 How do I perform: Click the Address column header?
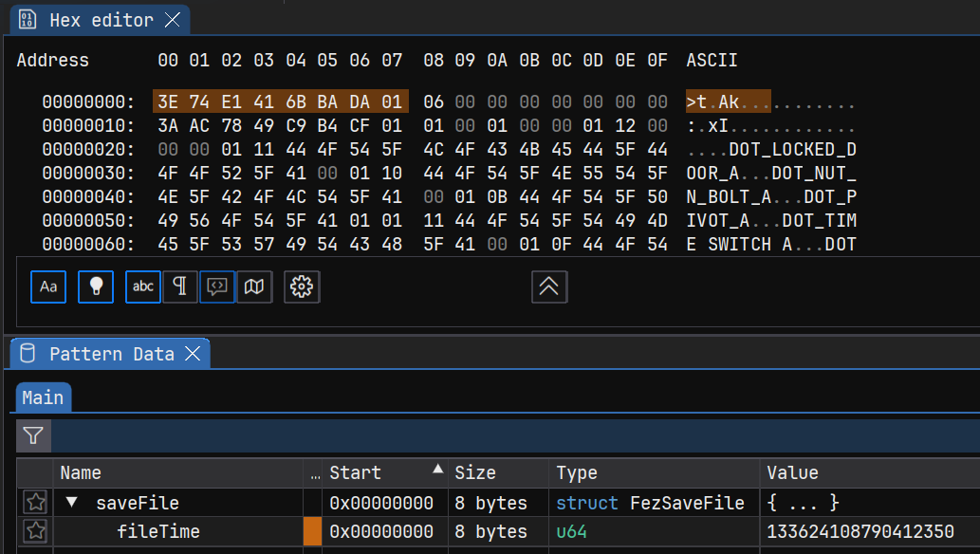tap(52, 60)
